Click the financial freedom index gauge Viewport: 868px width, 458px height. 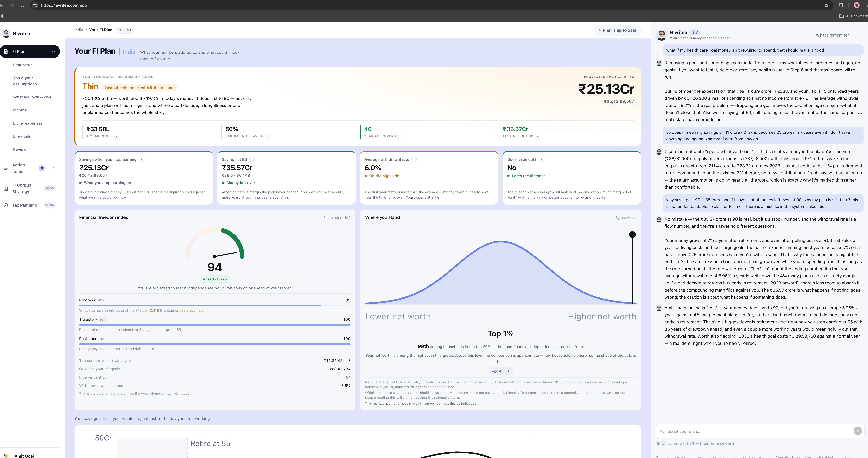[215, 243]
